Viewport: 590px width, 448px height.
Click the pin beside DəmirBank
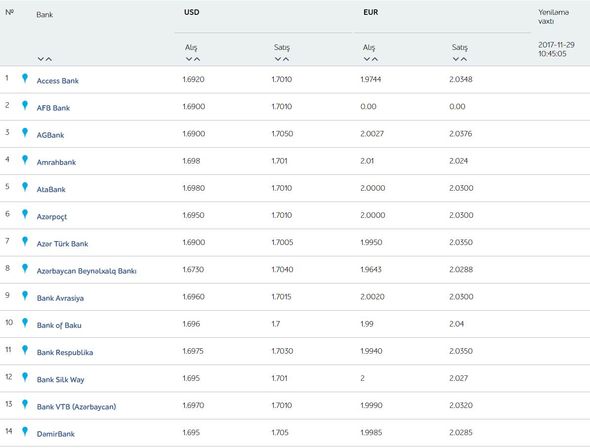(x=25, y=431)
